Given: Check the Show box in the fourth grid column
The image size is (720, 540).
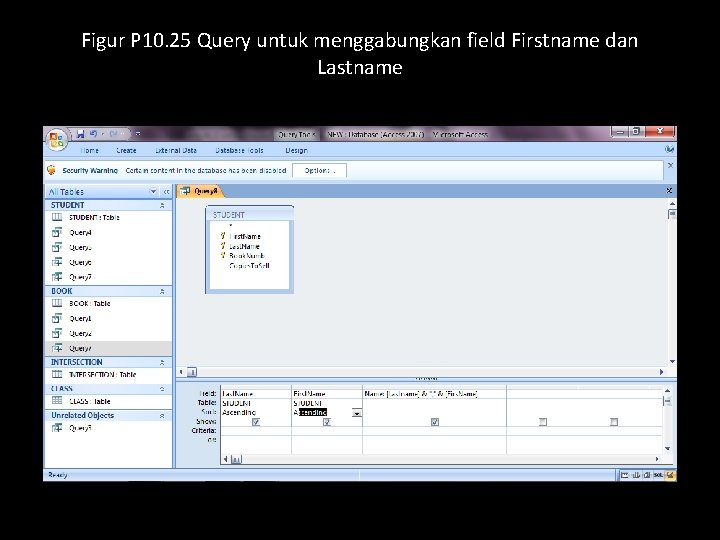Looking at the screenshot, I should coord(543,422).
